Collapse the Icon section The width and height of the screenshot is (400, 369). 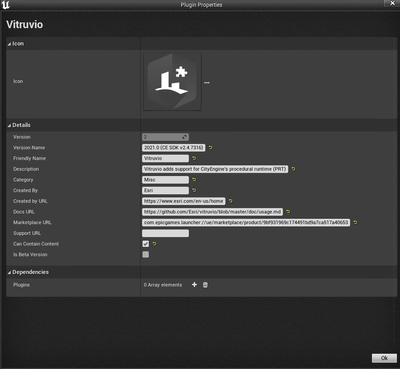[x=9, y=44]
